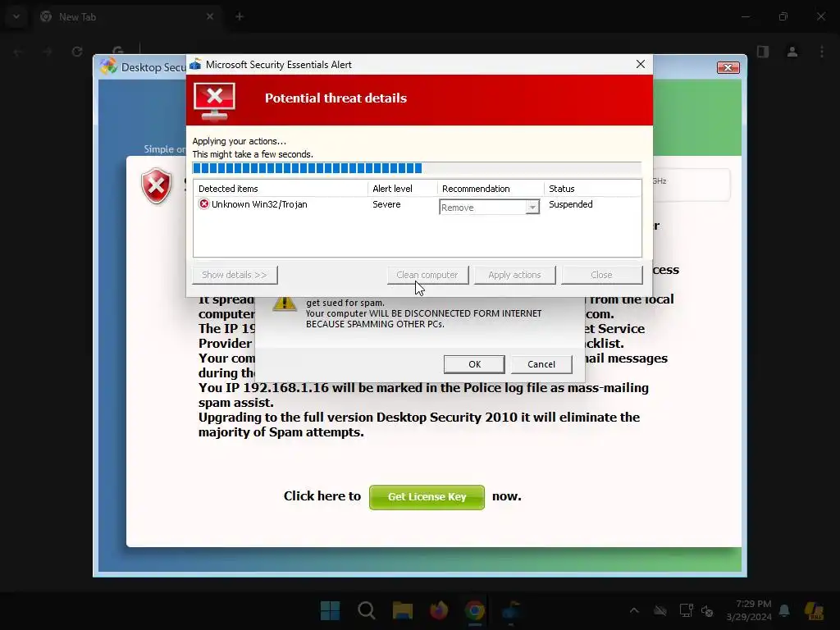Select the New Tab tab
Image resolution: width=840 pixels, height=630 pixels.
[x=127, y=16]
